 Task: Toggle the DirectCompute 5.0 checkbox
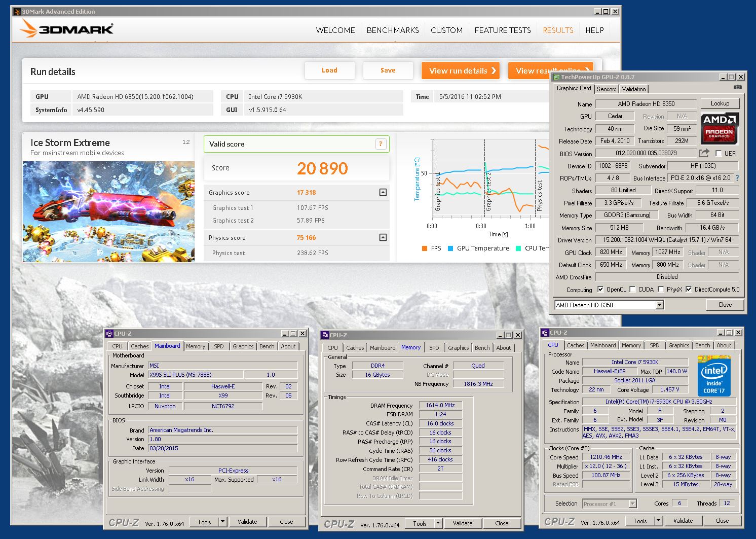pyautogui.click(x=689, y=290)
